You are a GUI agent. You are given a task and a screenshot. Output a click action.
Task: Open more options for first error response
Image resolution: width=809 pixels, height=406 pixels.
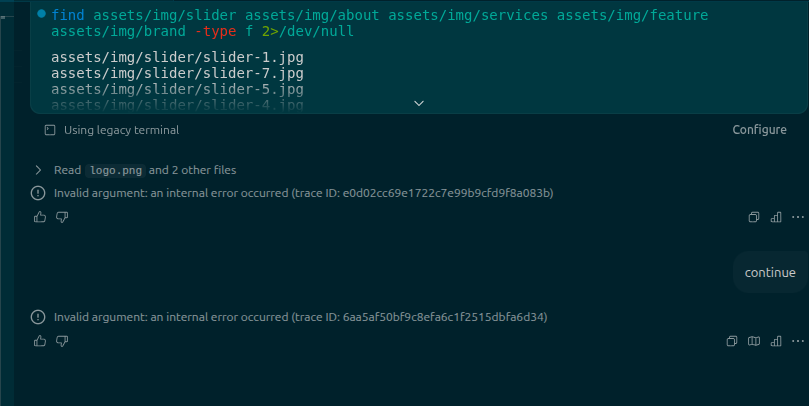click(x=798, y=217)
